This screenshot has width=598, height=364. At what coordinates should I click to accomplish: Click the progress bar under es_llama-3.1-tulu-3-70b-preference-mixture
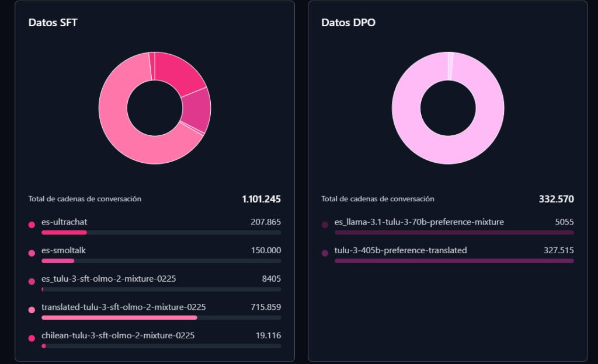[454, 232]
